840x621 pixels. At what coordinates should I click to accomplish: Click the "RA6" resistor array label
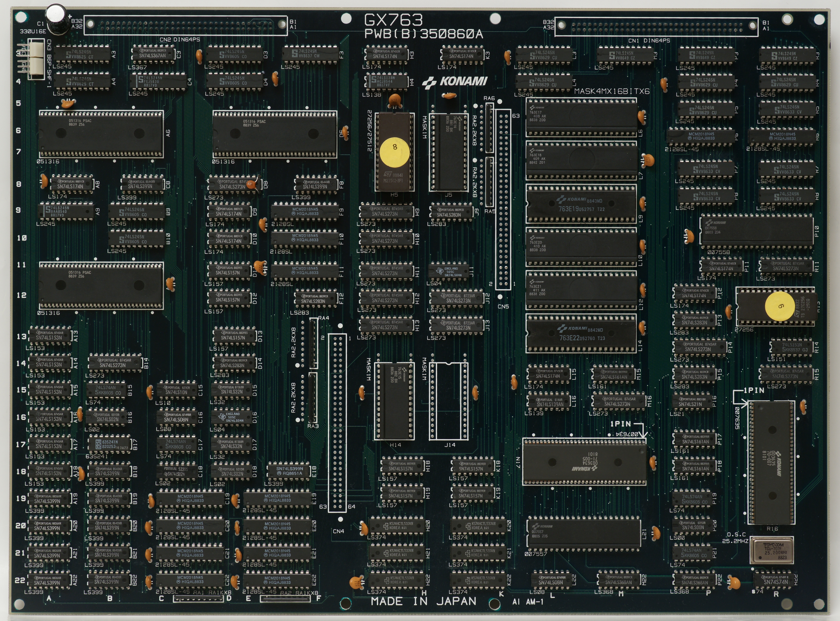click(489, 98)
